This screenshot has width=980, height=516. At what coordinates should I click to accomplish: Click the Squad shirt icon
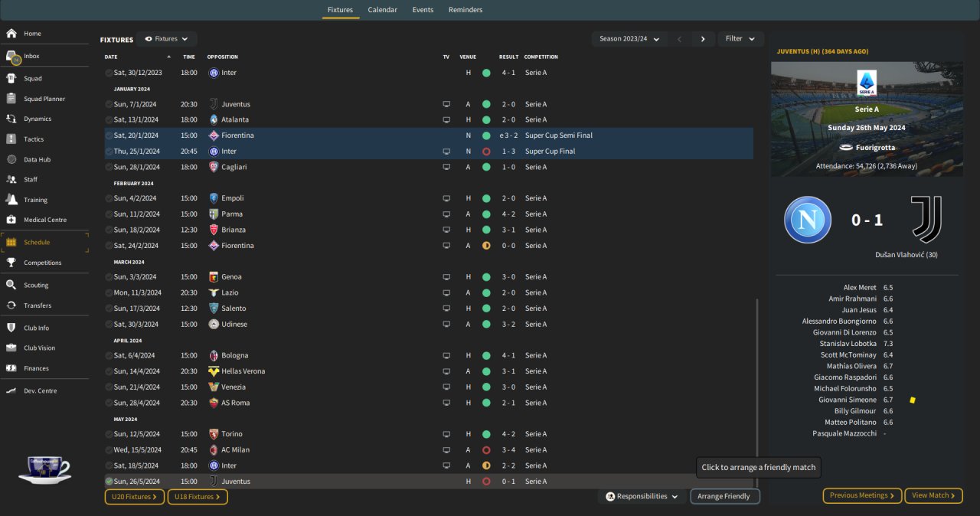click(11, 78)
